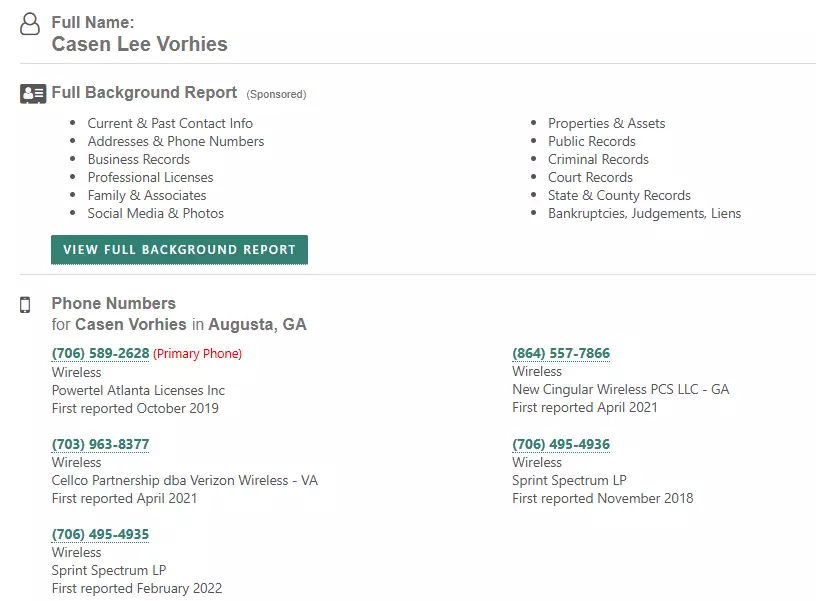This screenshot has height=601, width=816.
Task: Click the person icon beside Full Name
Action: (30, 24)
